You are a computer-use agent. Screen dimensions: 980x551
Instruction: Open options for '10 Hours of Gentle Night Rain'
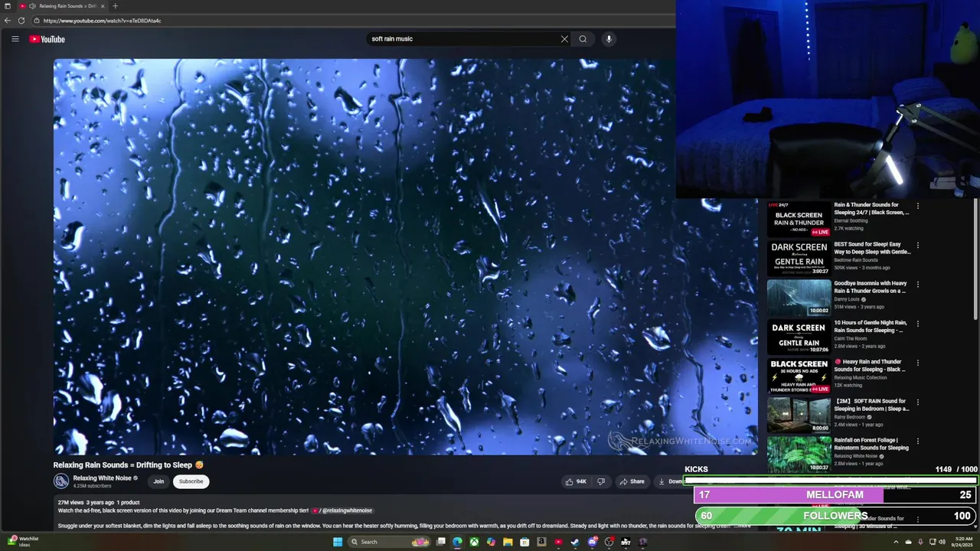pos(918,324)
